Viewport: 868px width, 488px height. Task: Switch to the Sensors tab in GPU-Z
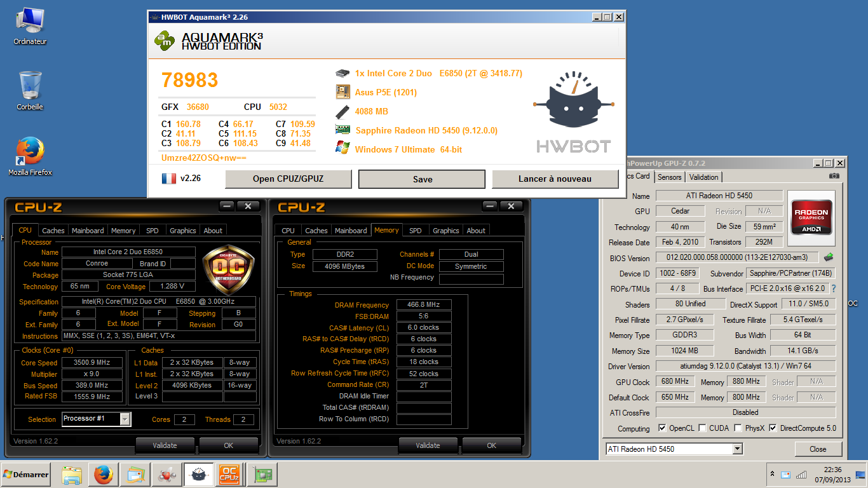click(669, 177)
